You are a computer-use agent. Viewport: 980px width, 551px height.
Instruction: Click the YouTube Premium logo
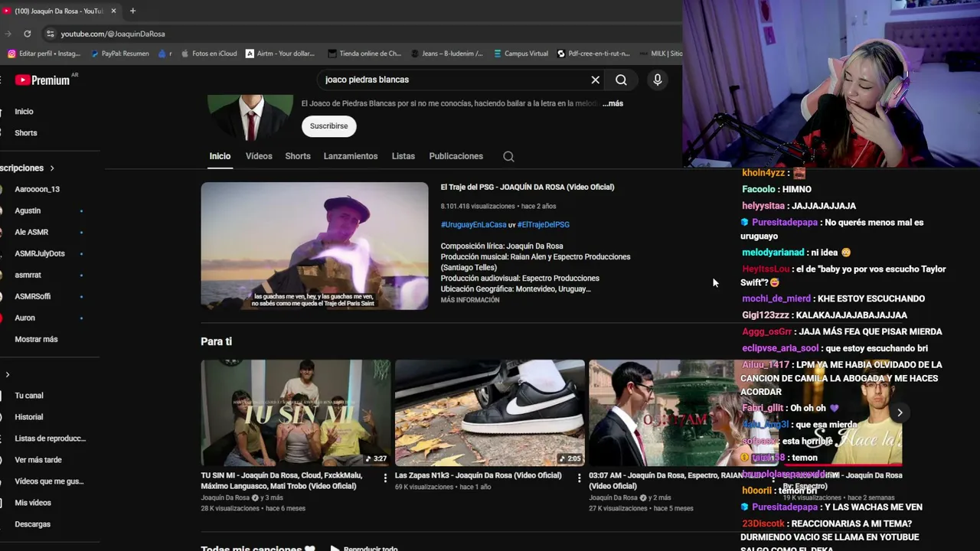click(x=43, y=80)
